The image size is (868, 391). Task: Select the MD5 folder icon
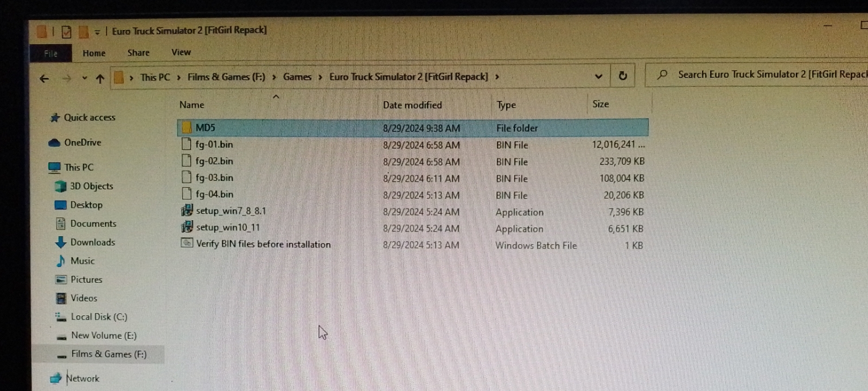tap(187, 128)
